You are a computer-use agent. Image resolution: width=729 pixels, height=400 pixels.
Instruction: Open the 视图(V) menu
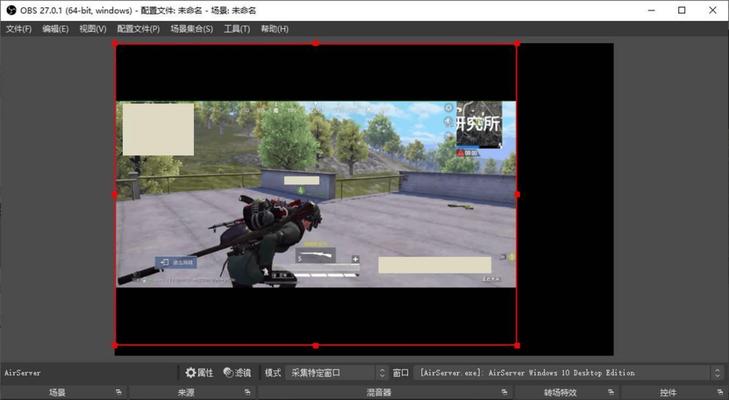click(93, 29)
